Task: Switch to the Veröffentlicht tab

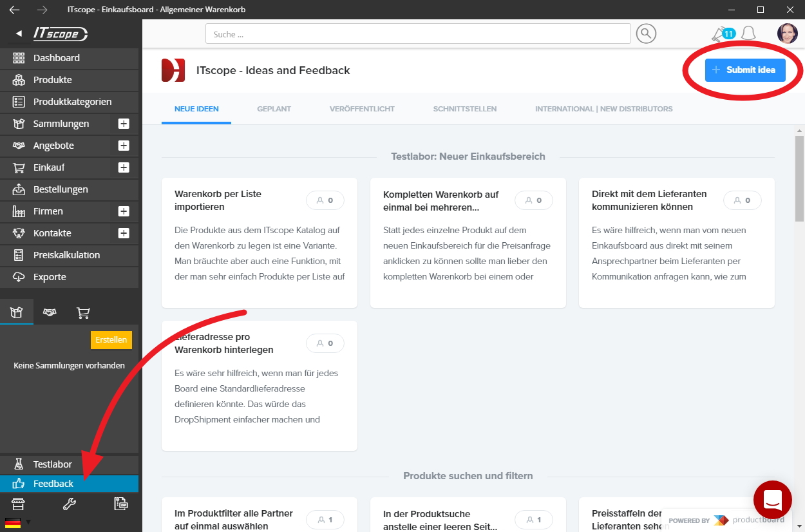Action: point(362,109)
